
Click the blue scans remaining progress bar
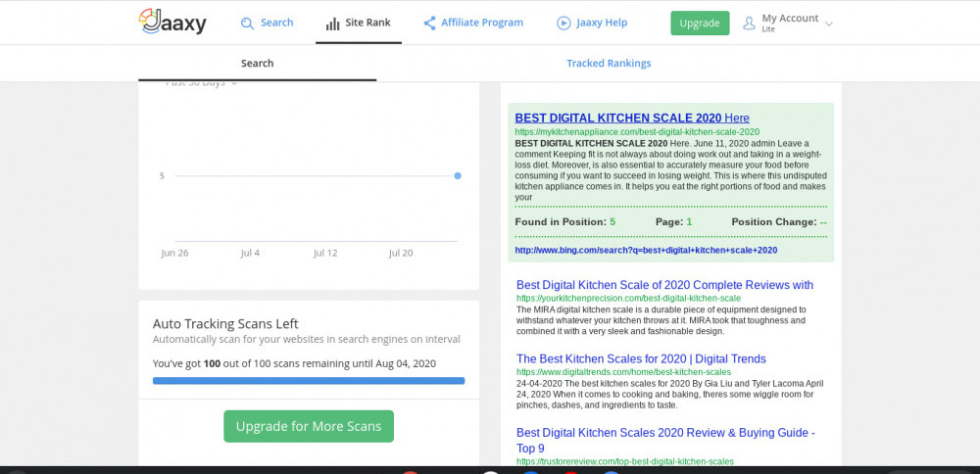coord(309,380)
